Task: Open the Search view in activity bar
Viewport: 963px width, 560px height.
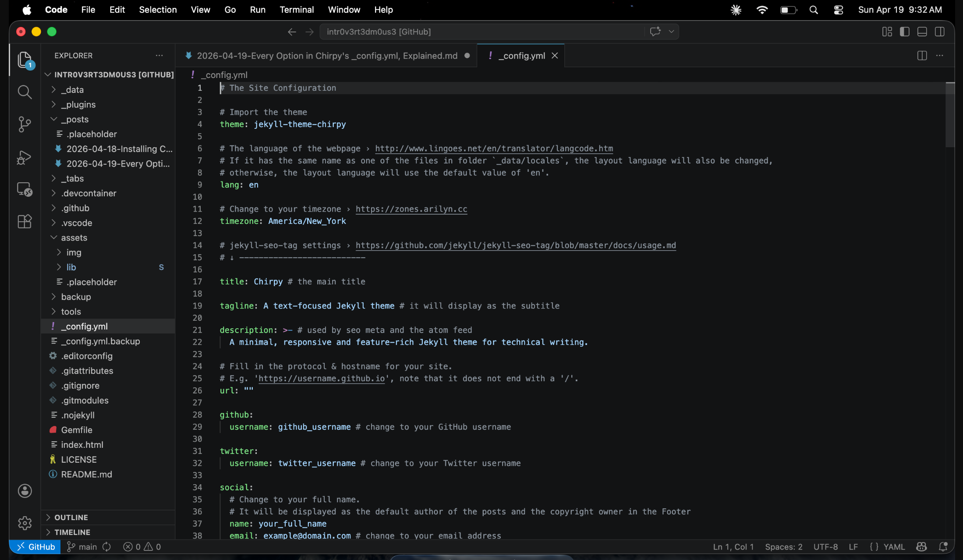Action: tap(25, 92)
